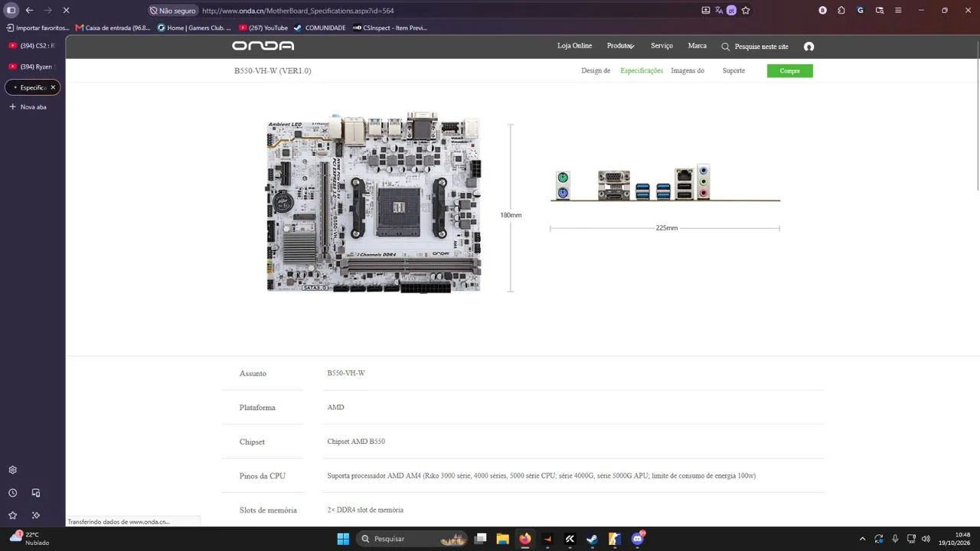Click the Pesquise neste site search field
This screenshot has height=551, width=980.
click(x=761, y=47)
